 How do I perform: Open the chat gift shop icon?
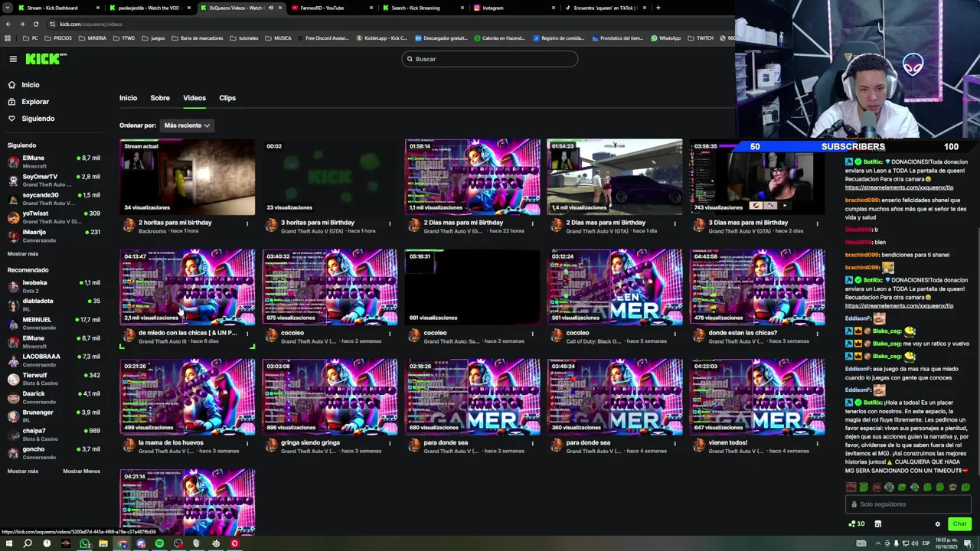click(878, 524)
